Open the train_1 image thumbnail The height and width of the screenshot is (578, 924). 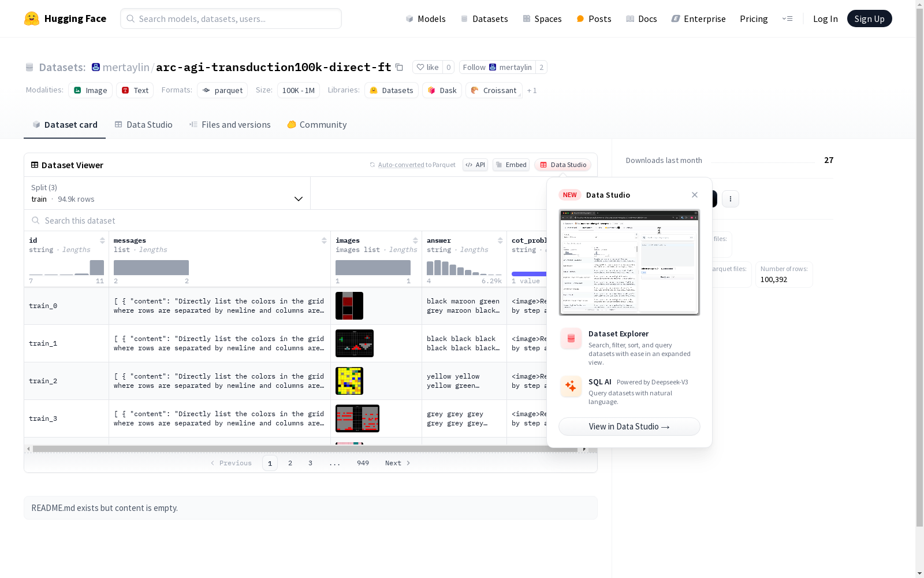[x=355, y=343]
